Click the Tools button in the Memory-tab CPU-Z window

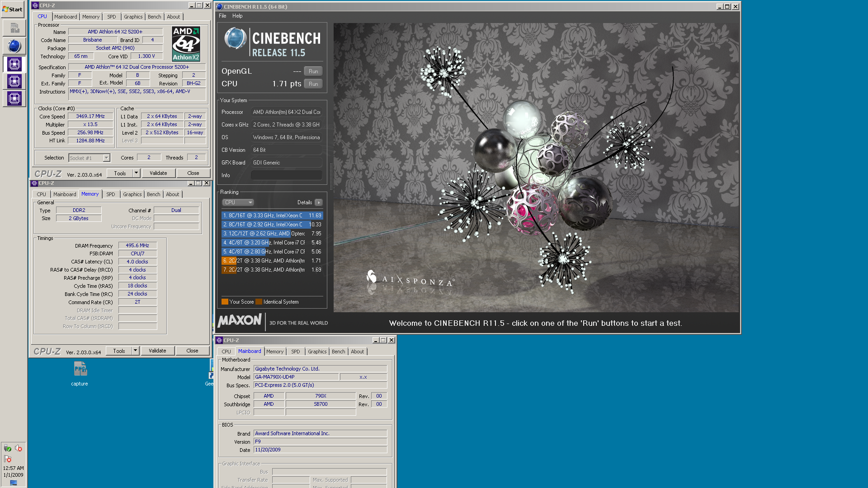(x=119, y=351)
